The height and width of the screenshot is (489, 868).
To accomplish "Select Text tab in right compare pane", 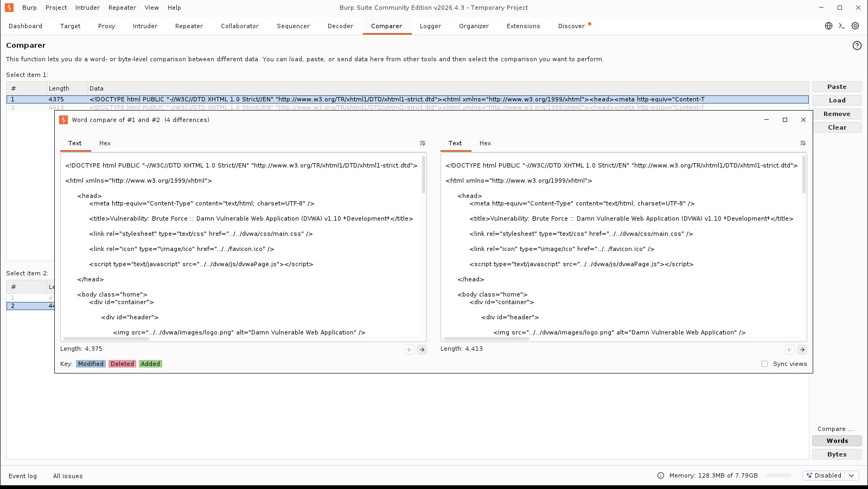I will click(x=455, y=143).
